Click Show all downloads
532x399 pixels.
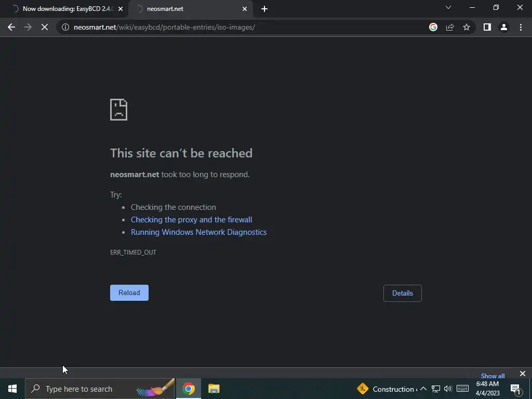click(x=493, y=376)
